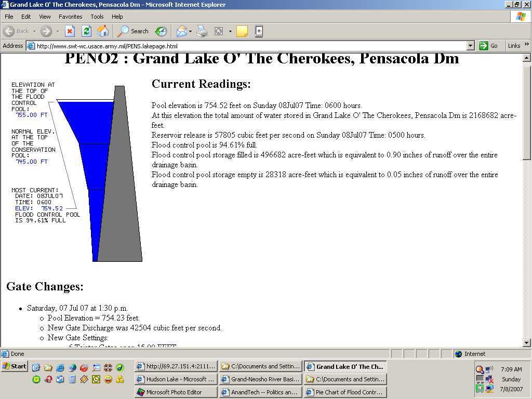This screenshot has height=399, width=532.
Task: Click the page's vertical scrollbar down arrow
Action: (526, 342)
